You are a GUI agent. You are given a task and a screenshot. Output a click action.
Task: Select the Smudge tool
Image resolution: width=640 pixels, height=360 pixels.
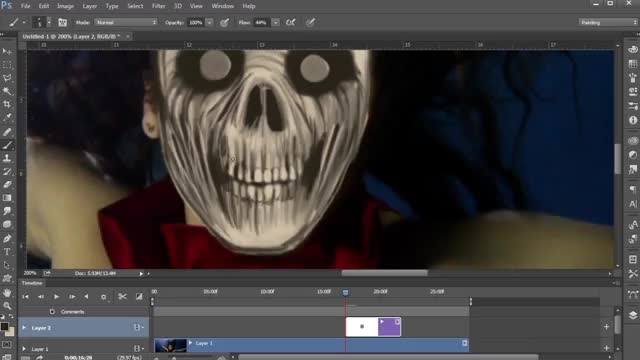tap(7, 211)
